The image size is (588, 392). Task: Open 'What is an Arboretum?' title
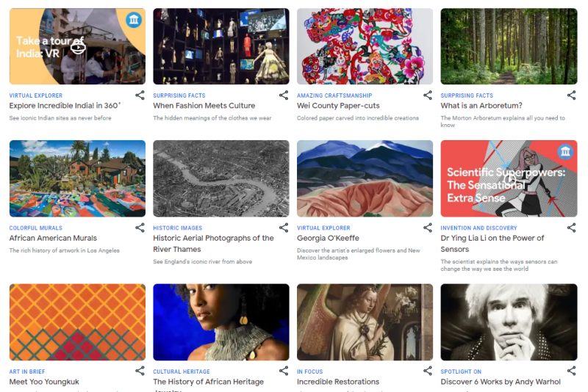coord(481,106)
